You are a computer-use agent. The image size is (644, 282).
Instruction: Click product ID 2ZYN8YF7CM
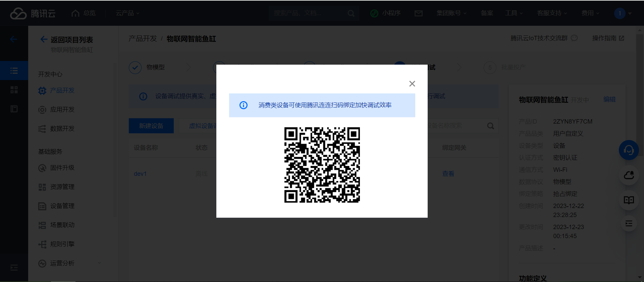573,122
